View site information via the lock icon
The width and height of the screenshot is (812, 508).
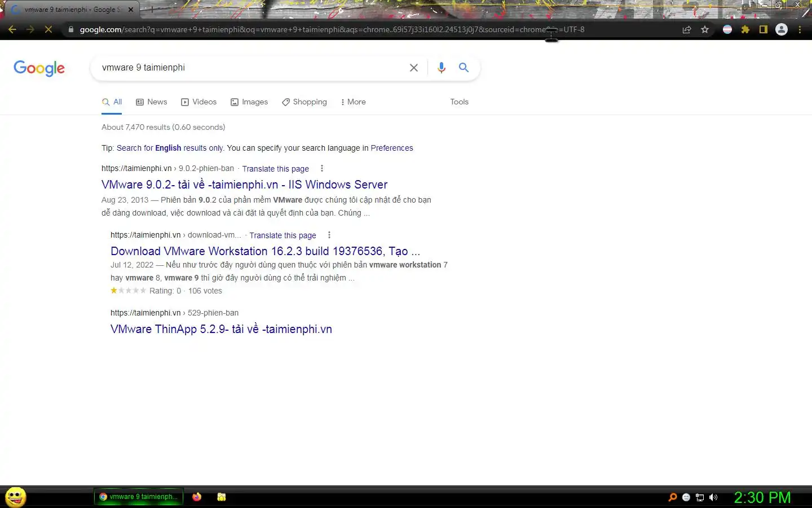[70, 29]
